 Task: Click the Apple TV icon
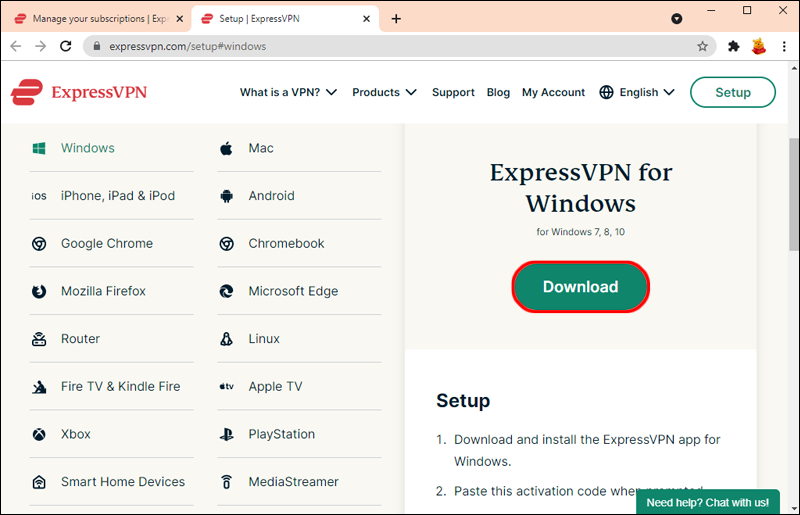[x=227, y=386]
